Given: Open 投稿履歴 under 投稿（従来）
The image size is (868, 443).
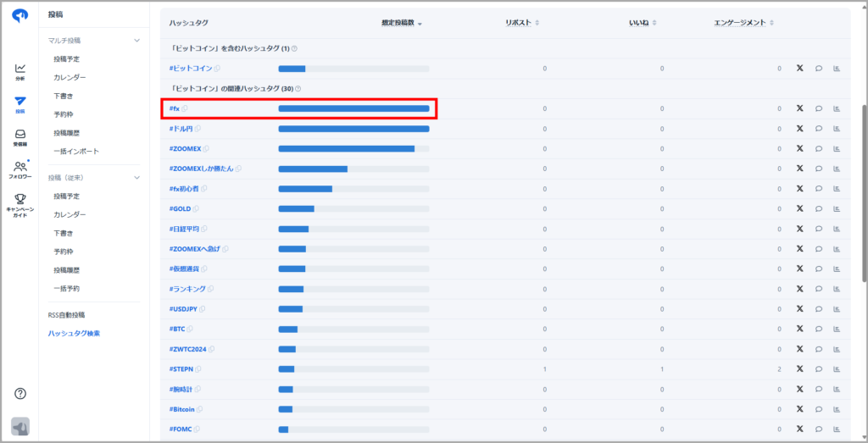Looking at the screenshot, I should pos(66,270).
